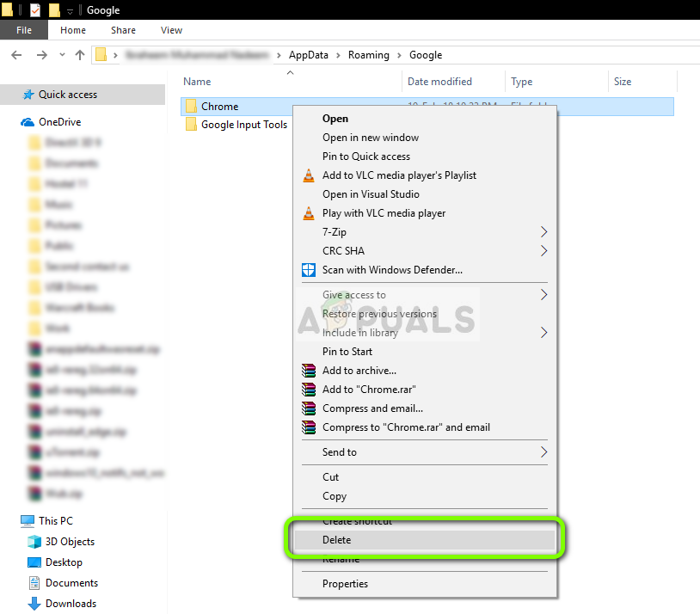700x614 pixels.
Task: Go up one folder level
Action: click(x=80, y=55)
